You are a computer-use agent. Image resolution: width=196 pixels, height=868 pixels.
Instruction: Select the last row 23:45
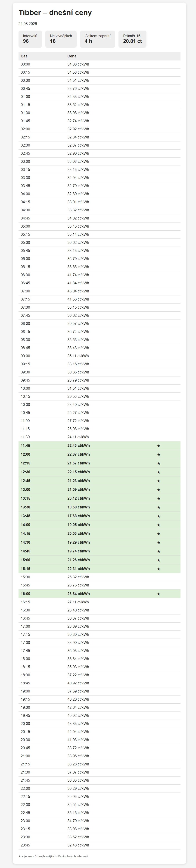(x=99, y=845)
